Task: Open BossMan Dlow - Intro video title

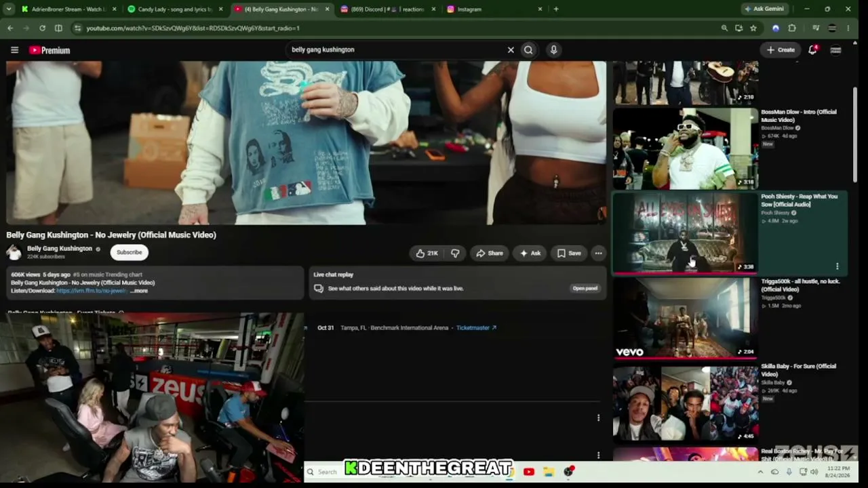Action: point(799,116)
